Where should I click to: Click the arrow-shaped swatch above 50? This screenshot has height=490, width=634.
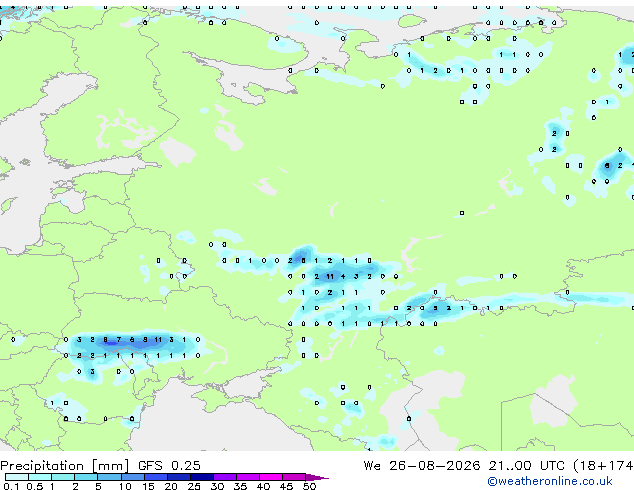317,477
